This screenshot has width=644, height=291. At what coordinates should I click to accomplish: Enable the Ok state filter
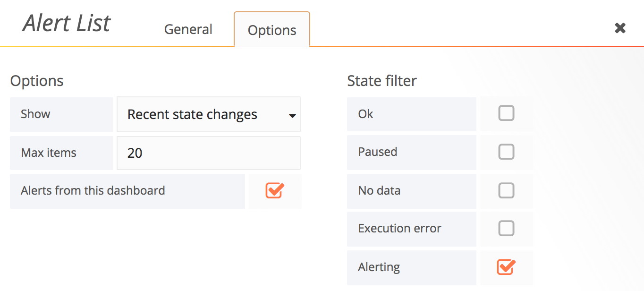click(506, 113)
